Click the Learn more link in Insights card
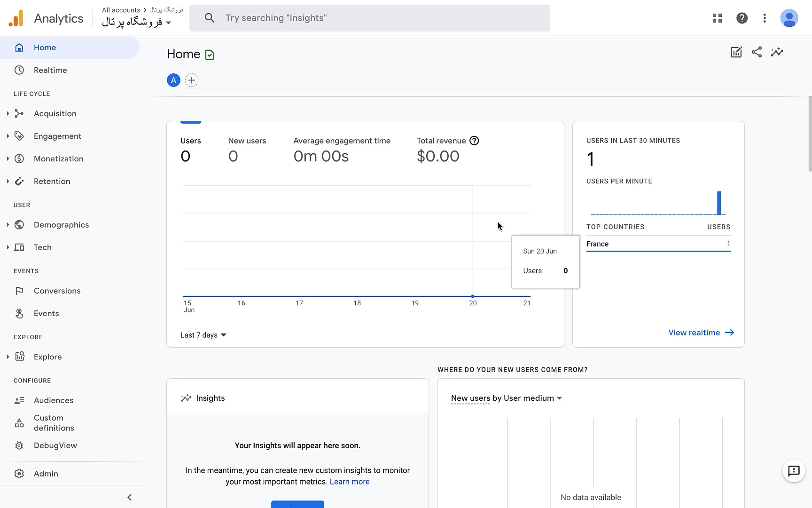This screenshot has width=812, height=508. coord(350,481)
